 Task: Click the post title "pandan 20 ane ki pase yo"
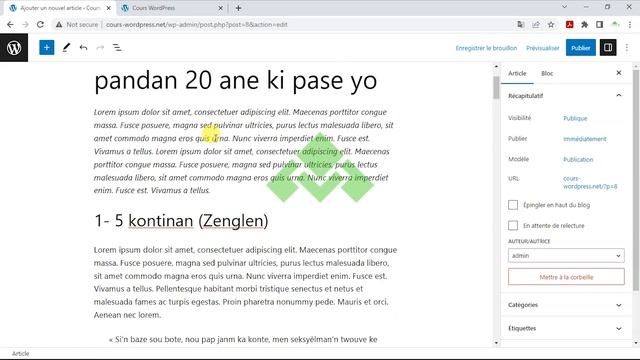236,80
